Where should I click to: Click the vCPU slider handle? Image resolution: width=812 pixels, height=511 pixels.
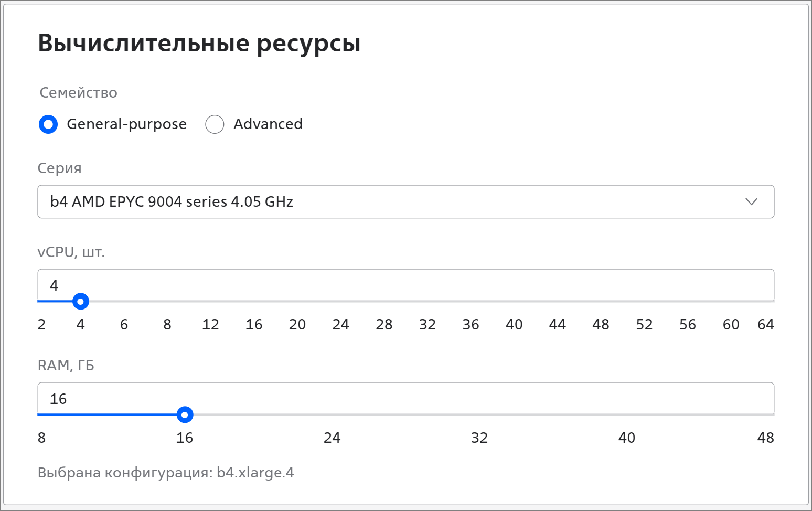(x=80, y=302)
